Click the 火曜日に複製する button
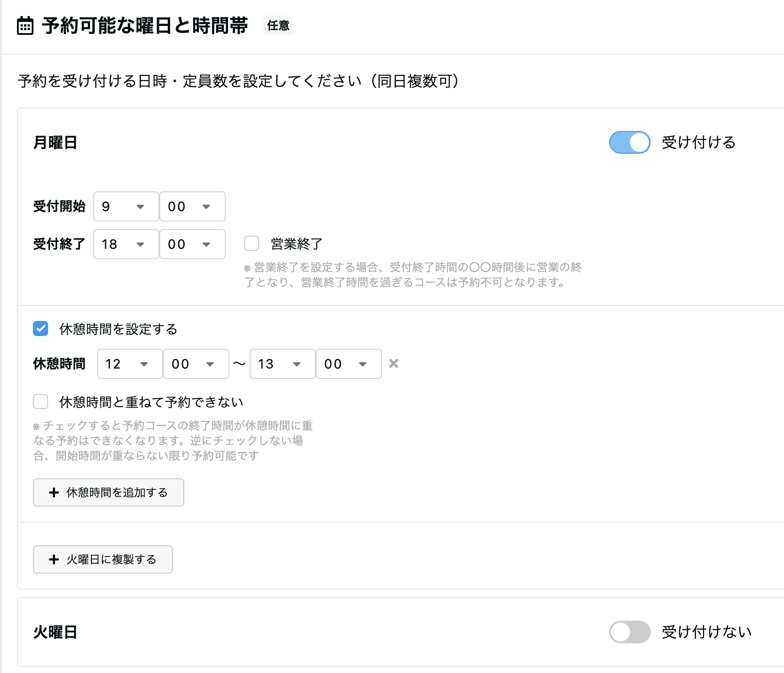The height and width of the screenshot is (673, 784). 103,559
